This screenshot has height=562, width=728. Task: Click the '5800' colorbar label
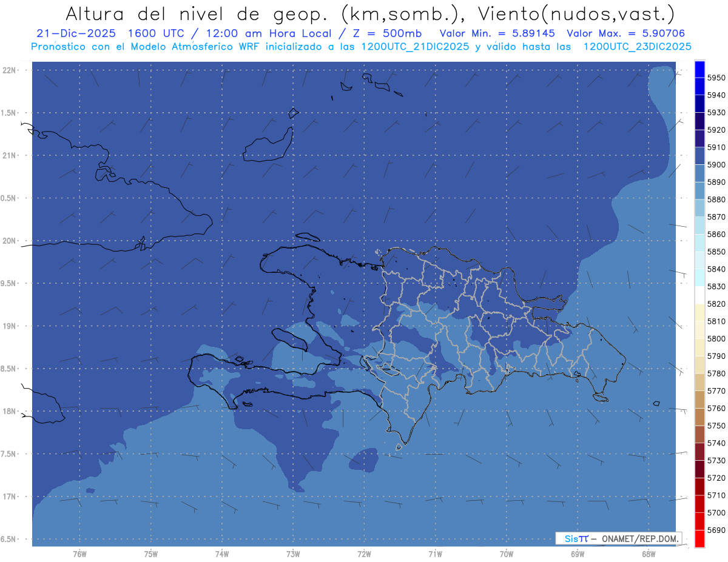point(716,339)
